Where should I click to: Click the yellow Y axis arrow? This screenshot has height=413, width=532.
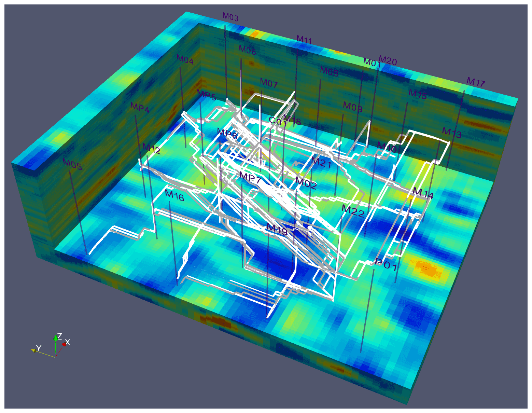click(33, 350)
